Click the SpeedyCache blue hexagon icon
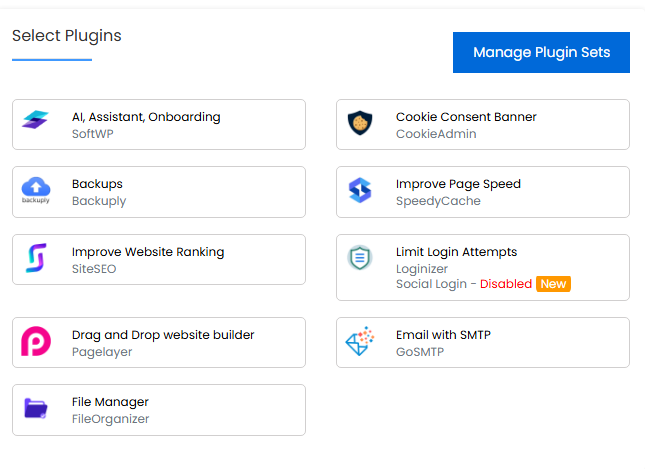Image resolution: width=645 pixels, height=469 pixels. tap(360, 190)
